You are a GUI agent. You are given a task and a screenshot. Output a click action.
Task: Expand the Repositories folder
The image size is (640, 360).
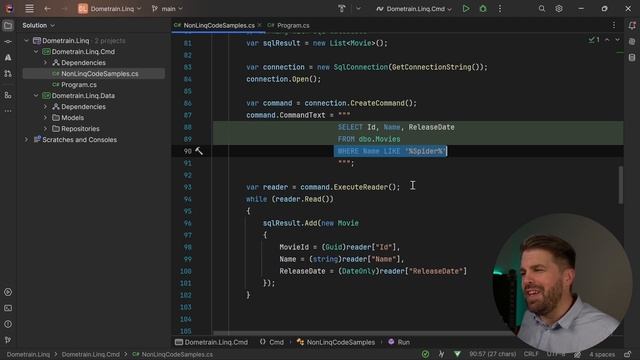45,129
